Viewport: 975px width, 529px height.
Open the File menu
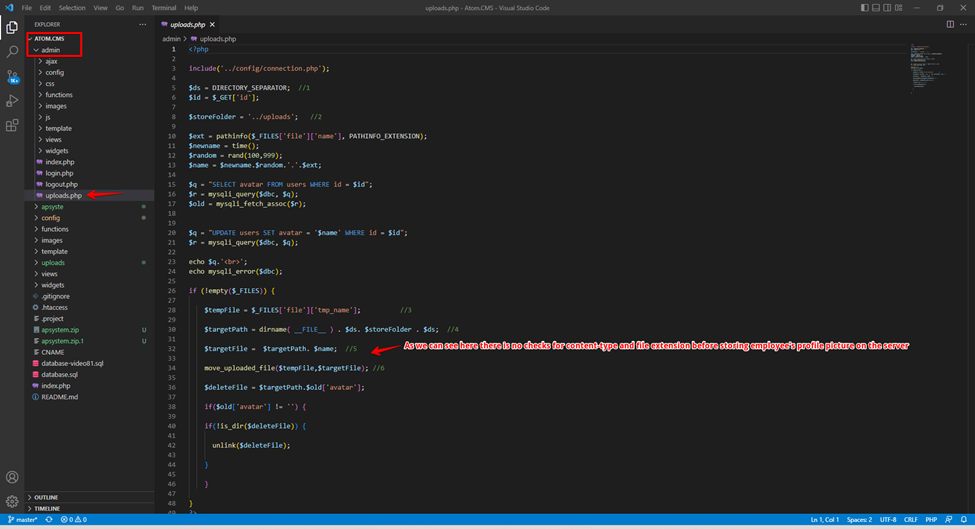27,8
